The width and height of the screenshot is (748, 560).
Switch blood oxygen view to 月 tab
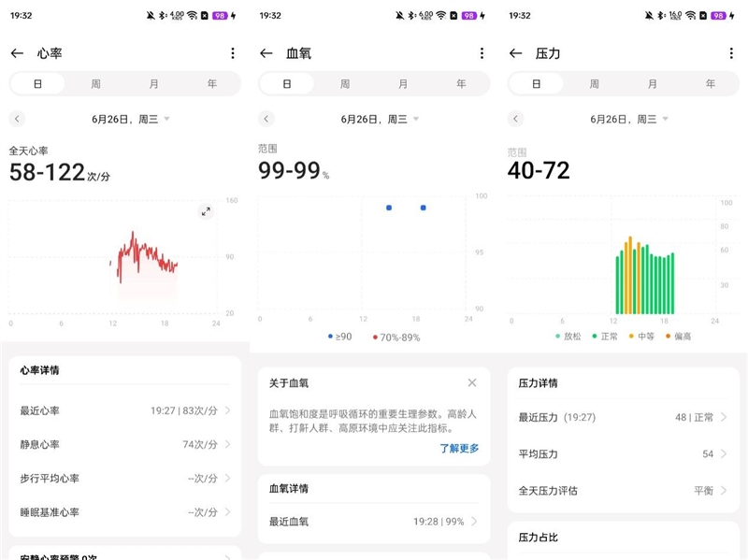[403, 83]
